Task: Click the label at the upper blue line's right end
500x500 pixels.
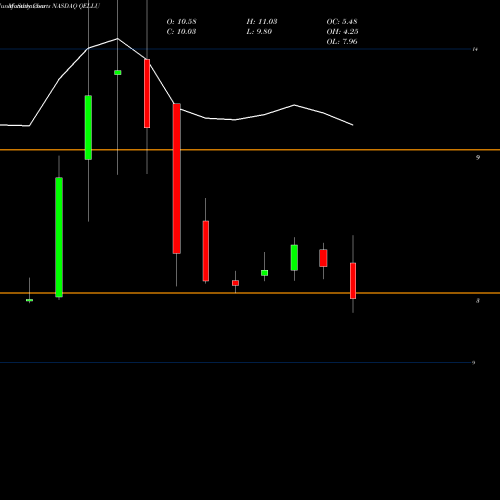Action: pyautogui.click(x=475, y=49)
